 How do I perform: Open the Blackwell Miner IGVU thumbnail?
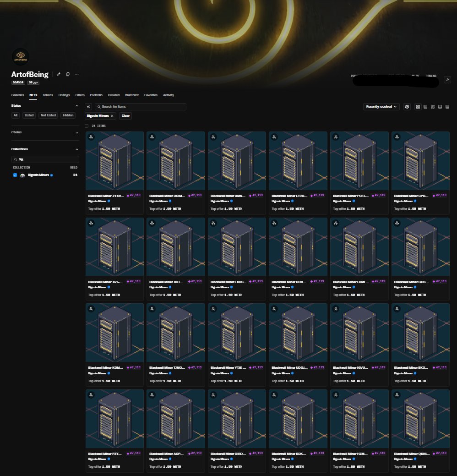[359, 333]
